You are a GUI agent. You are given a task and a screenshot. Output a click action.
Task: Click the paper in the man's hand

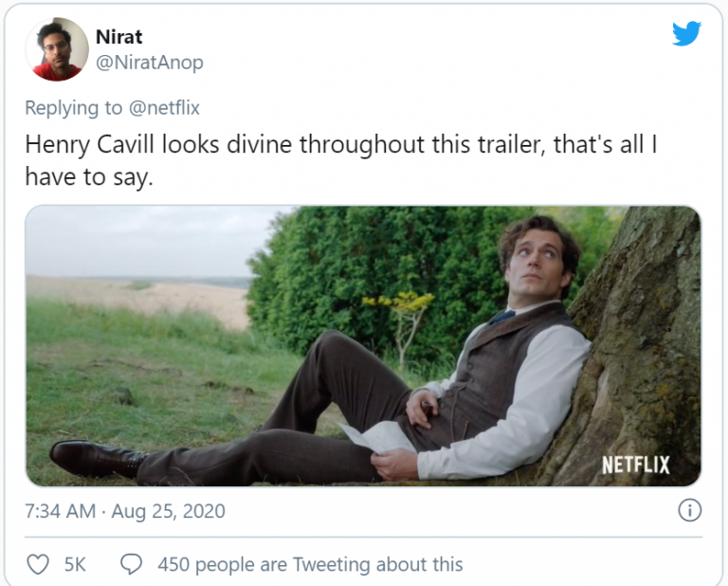(x=379, y=438)
